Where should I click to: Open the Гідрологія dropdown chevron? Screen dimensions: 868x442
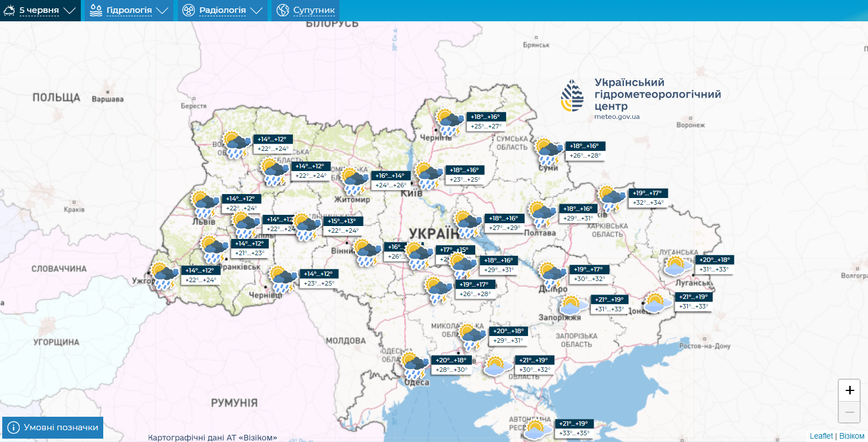tap(163, 10)
